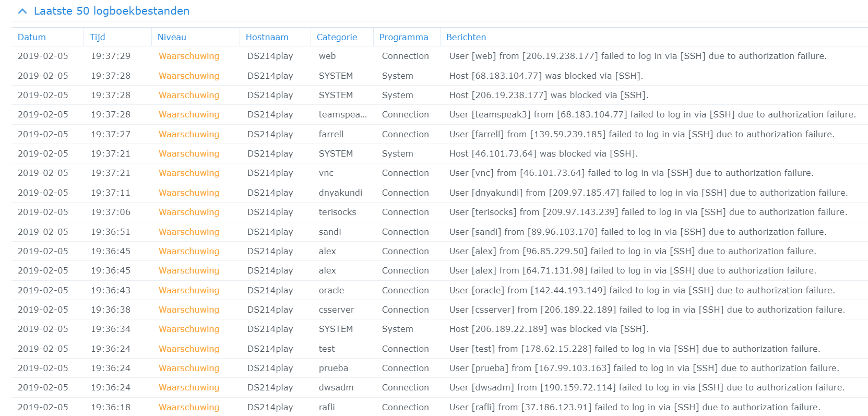This screenshot has height=416, width=868.
Task: Select 'Host [206.19.238.177] was blocked via [SSH]'
Action: (x=549, y=95)
